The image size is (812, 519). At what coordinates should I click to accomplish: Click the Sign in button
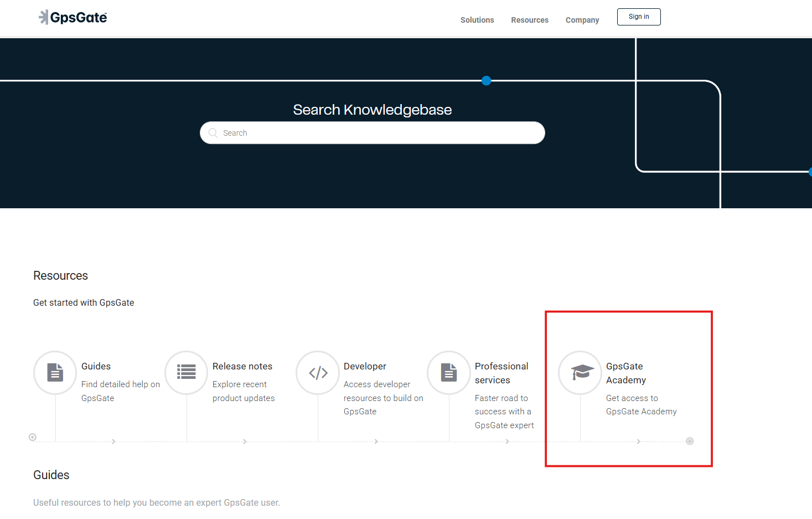coord(639,17)
